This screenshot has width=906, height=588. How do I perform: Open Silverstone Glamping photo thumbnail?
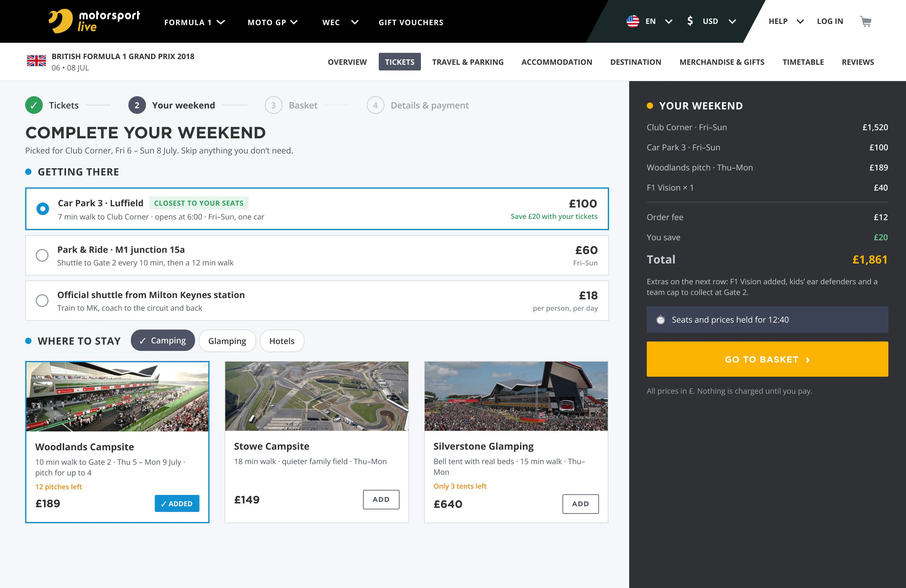(516, 396)
